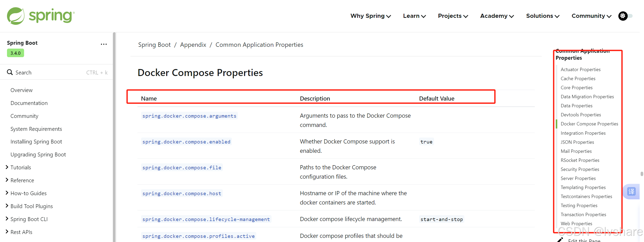Toggle the dark mode theme switch
The width and height of the screenshot is (644, 242).
click(625, 16)
